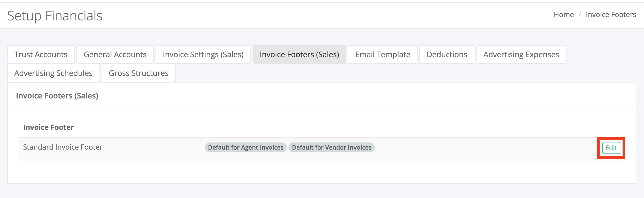Open the Deductions tab
Screen dimensions: 644x198
pos(447,54)
